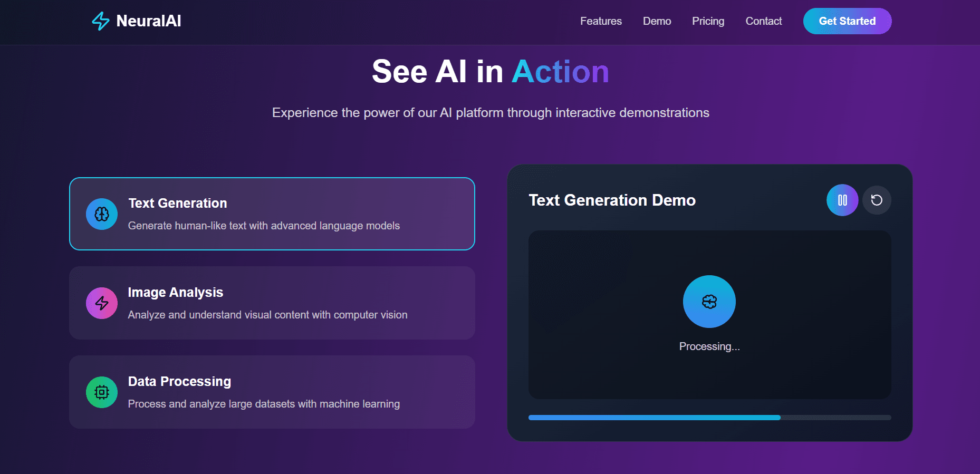Click the 'Processing...' status text
Viewport: 980px width, 474px height.
click(x=709, y=346)
